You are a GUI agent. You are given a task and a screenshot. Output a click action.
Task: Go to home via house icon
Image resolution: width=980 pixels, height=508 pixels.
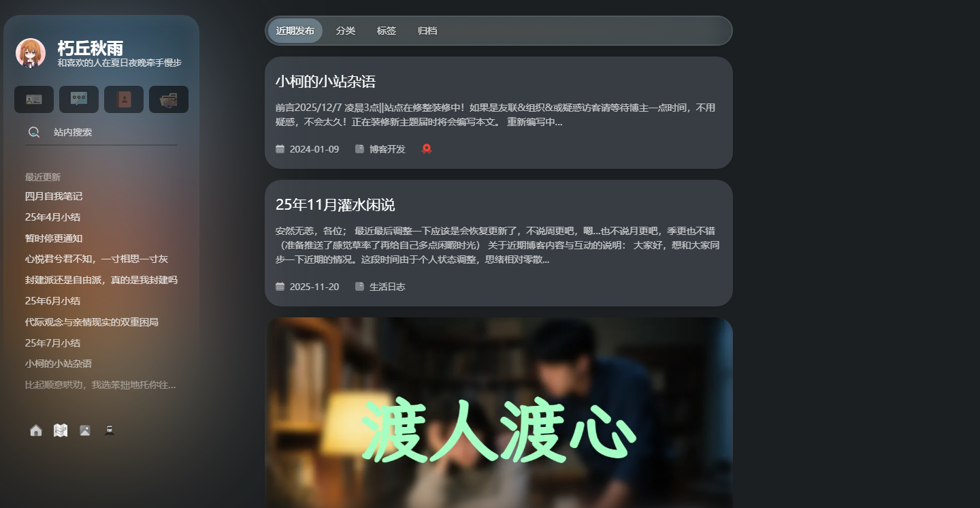click(36, 430)
